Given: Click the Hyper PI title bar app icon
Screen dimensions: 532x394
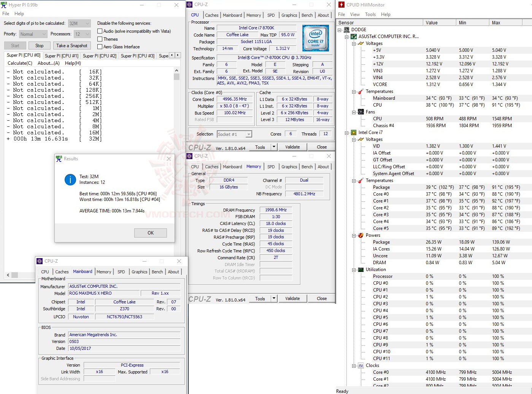Looking at the screenshot, I should pos(4,5).
